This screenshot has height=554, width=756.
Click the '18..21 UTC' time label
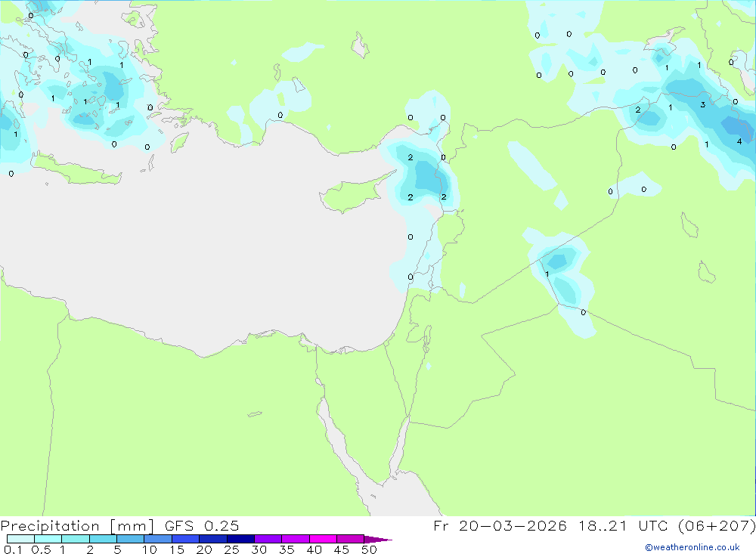tap(624, 525)
